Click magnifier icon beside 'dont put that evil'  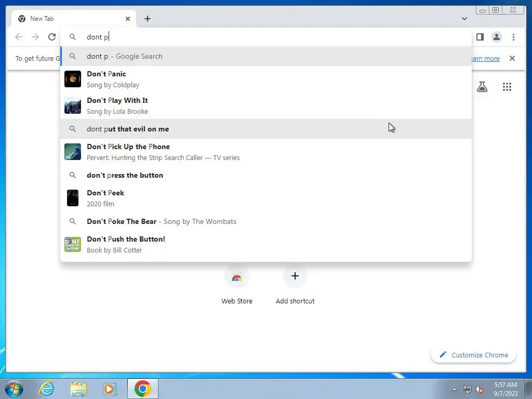[x=73, y=129]
